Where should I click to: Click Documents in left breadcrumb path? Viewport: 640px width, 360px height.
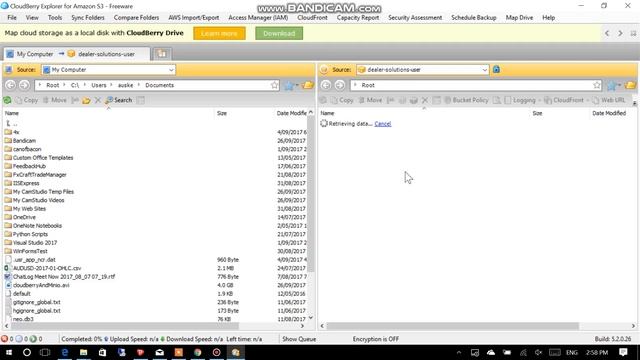pyautogui.click(x=159, y=85)
